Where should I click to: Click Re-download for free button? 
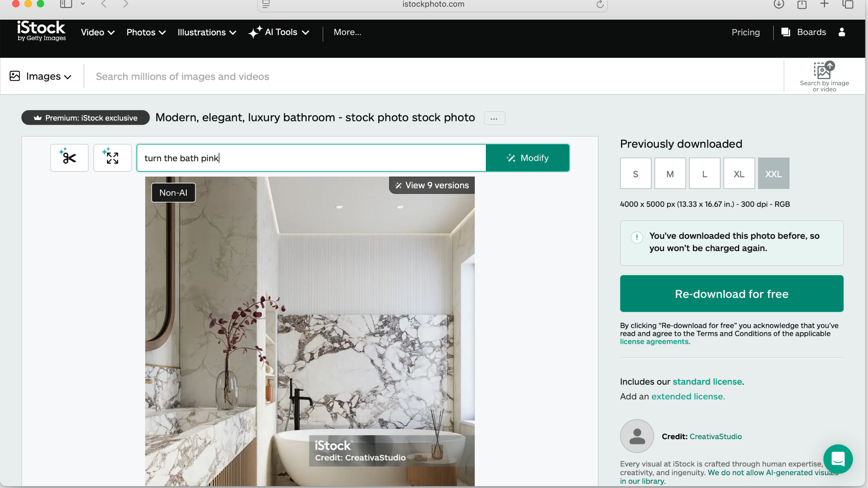731,294
